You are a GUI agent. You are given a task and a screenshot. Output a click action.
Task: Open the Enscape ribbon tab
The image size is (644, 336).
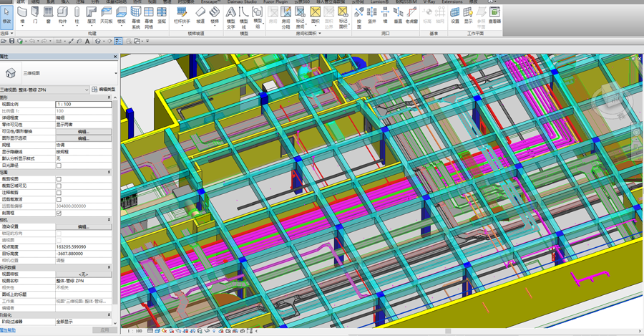pyautogui.click(x=210, y=1)
